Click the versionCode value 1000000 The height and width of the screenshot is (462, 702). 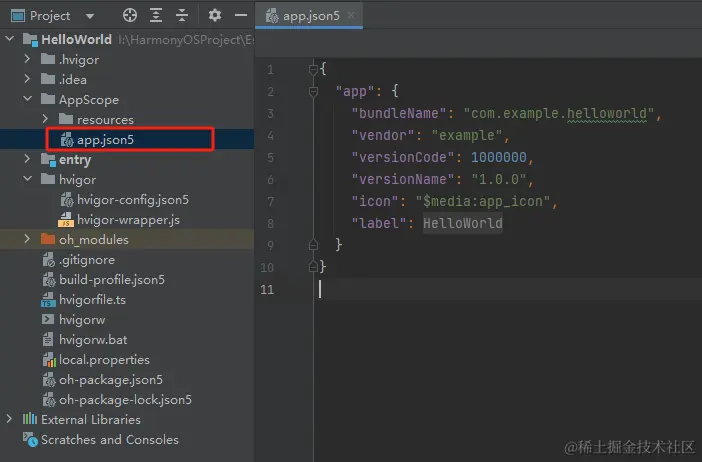click(x=499, y=157)
